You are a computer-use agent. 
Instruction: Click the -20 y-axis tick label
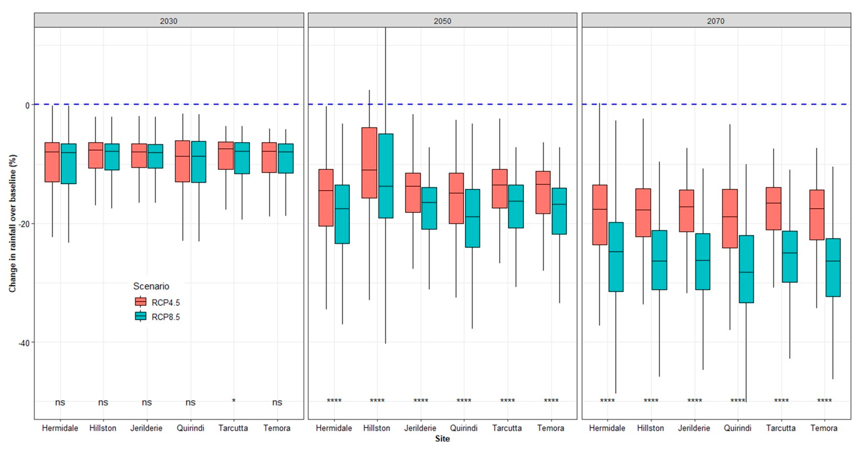pyautogui.click(x=24, y=224)
